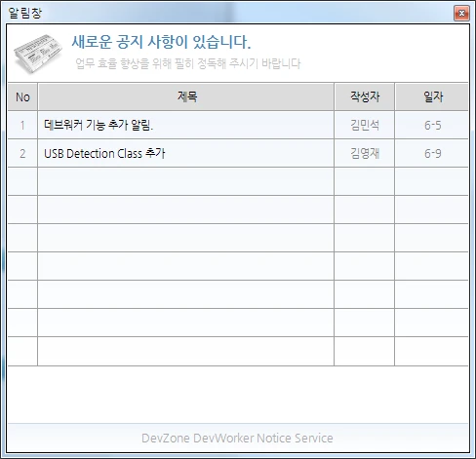
Task: Sort by the No column header
Action: click(x=22, y=96)
